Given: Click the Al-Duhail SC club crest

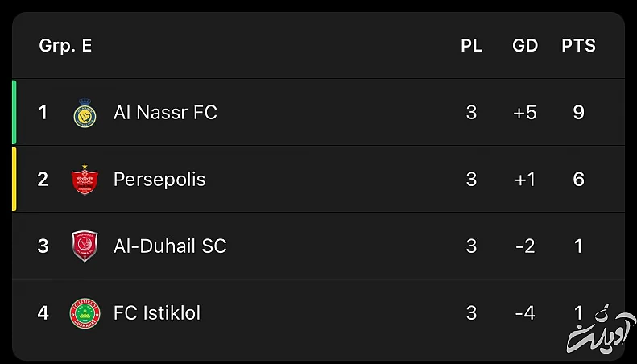Looking at the screenshot, I should tap(85, 246).
